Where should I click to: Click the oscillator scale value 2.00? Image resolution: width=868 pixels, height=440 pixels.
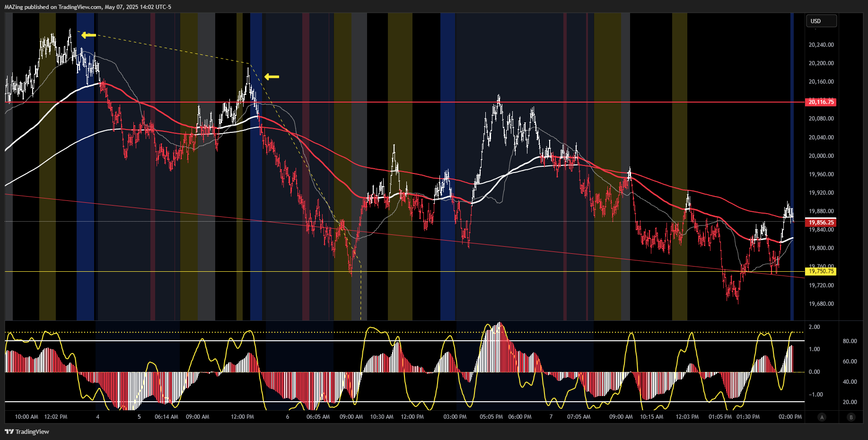[x=815, y=327]
